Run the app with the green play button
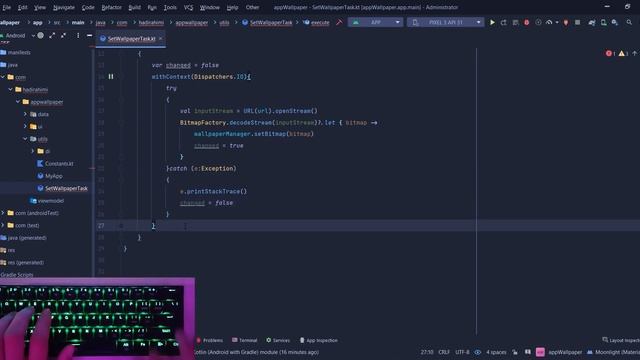 click(492, 22)
